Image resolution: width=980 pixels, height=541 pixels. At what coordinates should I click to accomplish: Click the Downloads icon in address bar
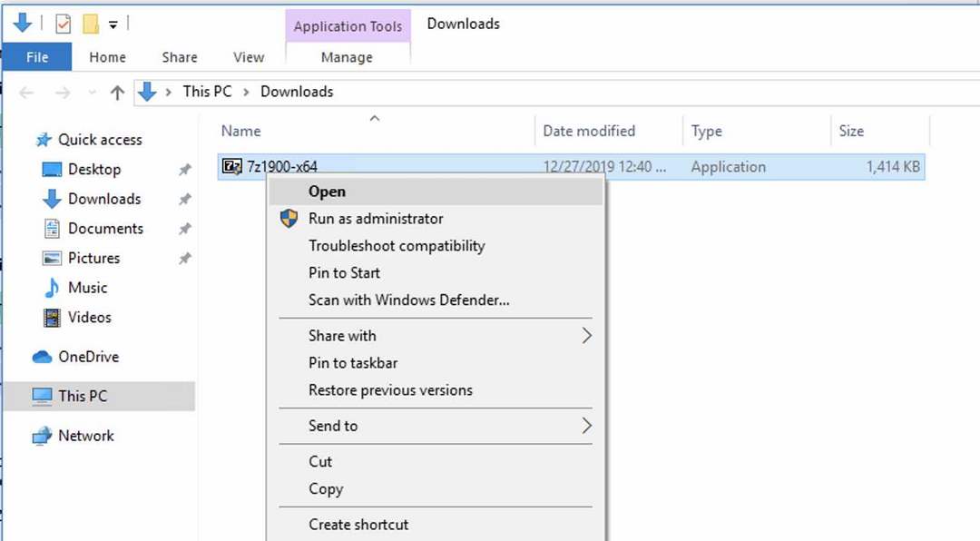[x=147, y=92]
